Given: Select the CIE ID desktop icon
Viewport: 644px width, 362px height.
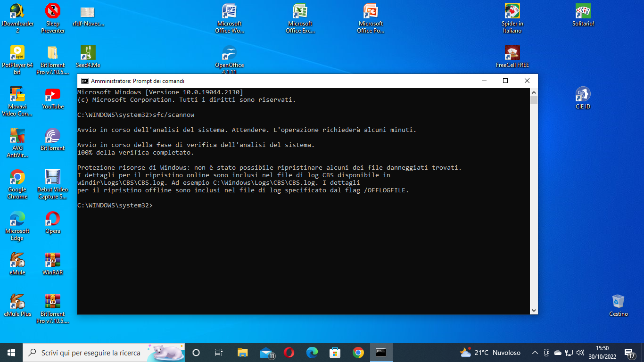Looking at the screenshot, I should [583, 98].
